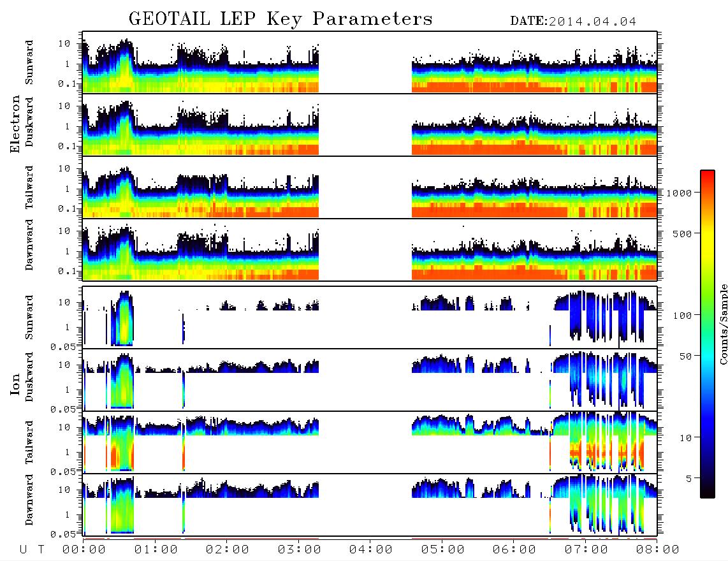This screenshot has width=728, height=561.
Task: Click the 0.05 tick of Ion Dawnward panel
Action: [63, 534]
